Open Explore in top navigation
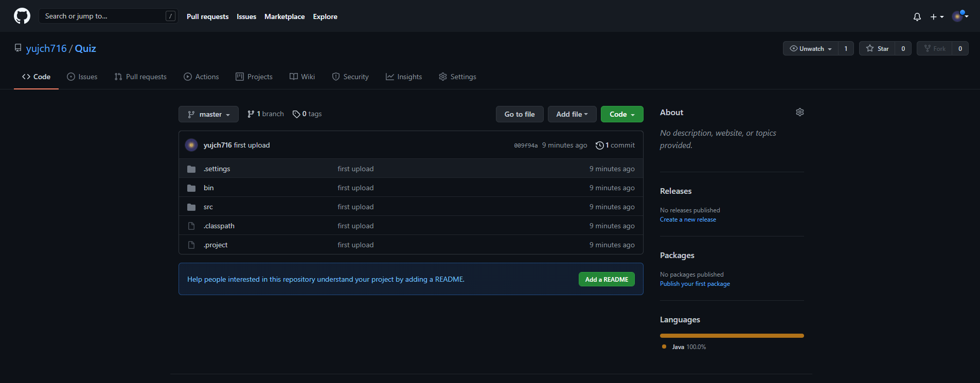 click(325, 16)
